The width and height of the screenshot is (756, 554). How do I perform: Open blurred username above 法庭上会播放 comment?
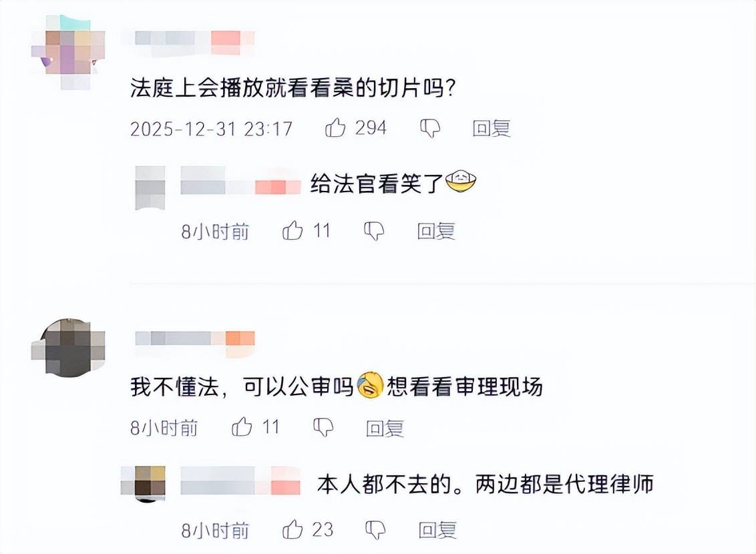194,41
